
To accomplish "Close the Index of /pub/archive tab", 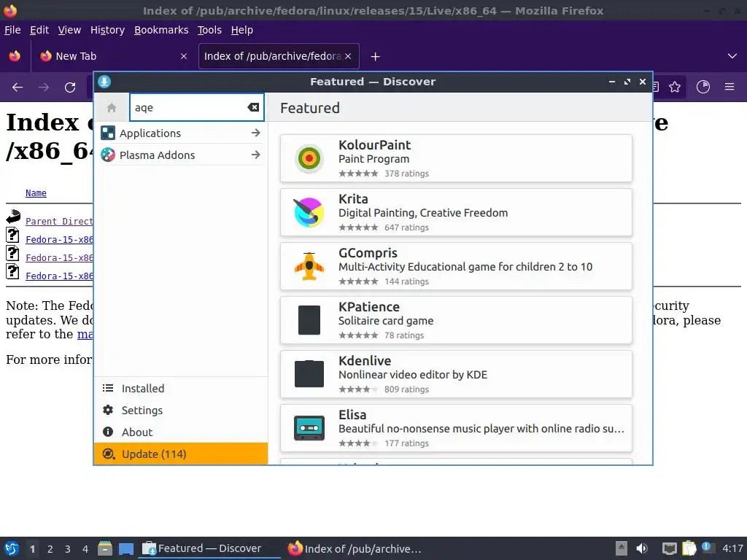I will 348,56.
